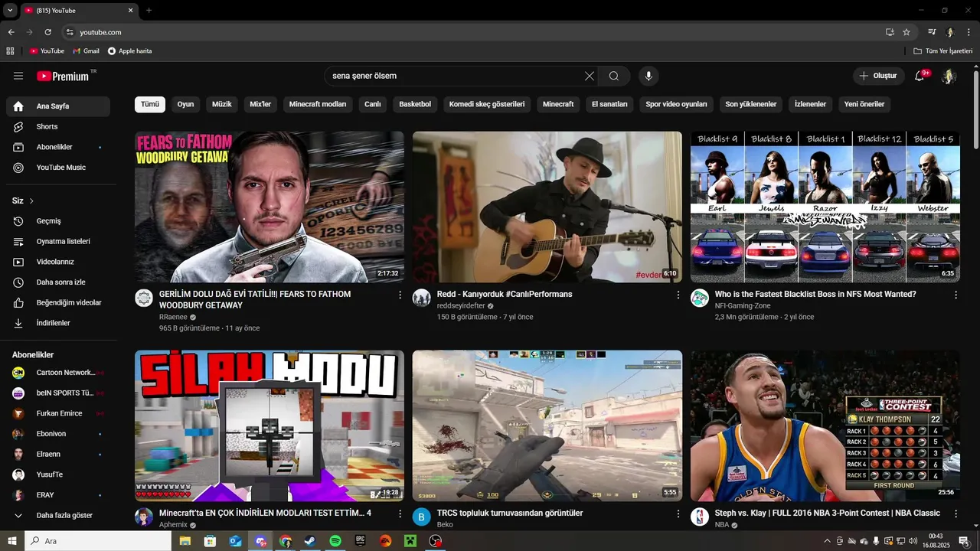Image resolution: width=980 pixels, height=551 pixels.
Task: Open Steam from the taskbar
Action: pos(310,541)
